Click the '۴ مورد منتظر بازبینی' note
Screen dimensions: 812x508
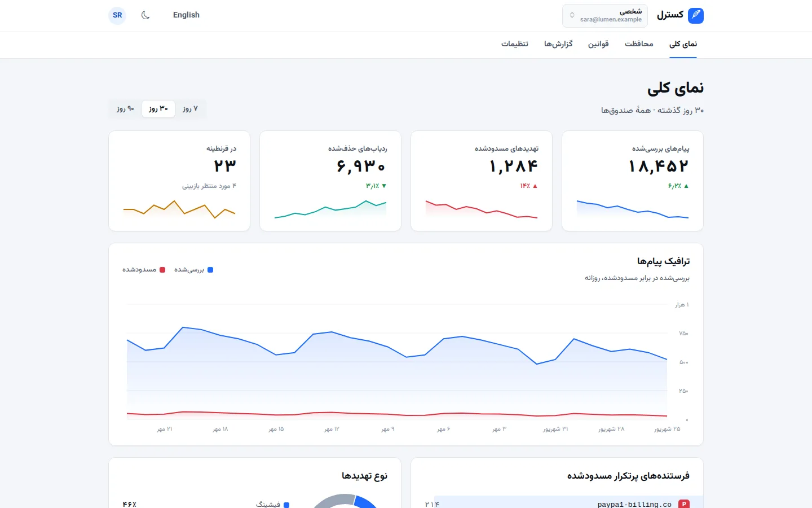tap(209, 186)
